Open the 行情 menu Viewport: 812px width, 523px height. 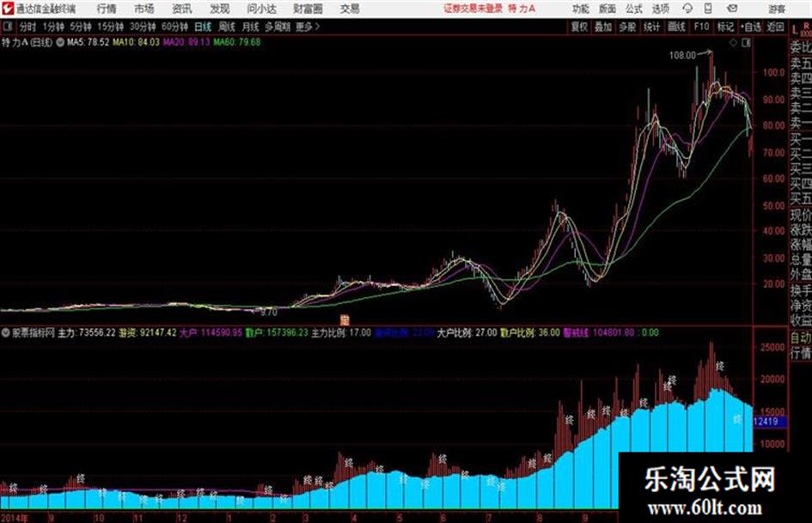pyautogui.click(x=107, y=9)
